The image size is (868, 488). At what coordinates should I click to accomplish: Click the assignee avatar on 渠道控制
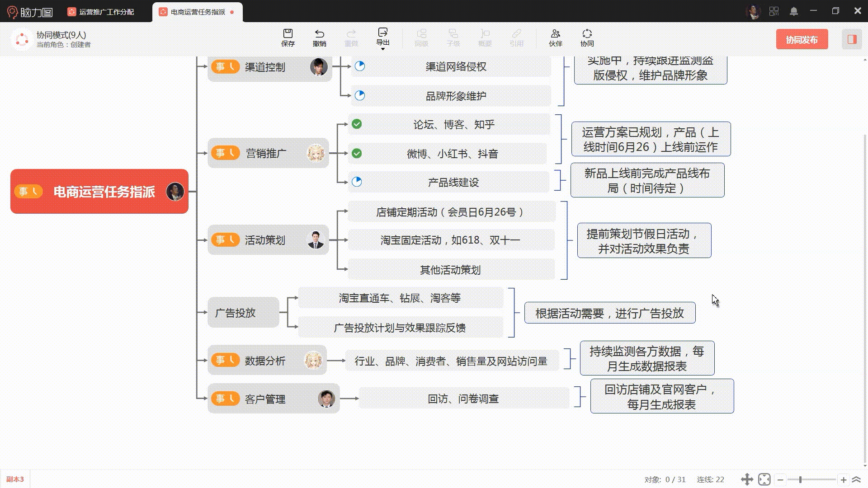(x=319, y=67)
